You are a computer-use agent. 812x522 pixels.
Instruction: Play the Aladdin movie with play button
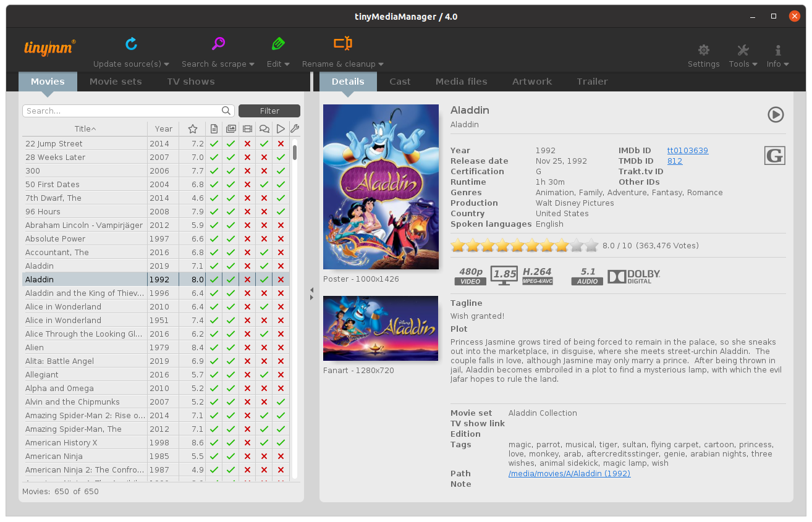click(776, 114)
